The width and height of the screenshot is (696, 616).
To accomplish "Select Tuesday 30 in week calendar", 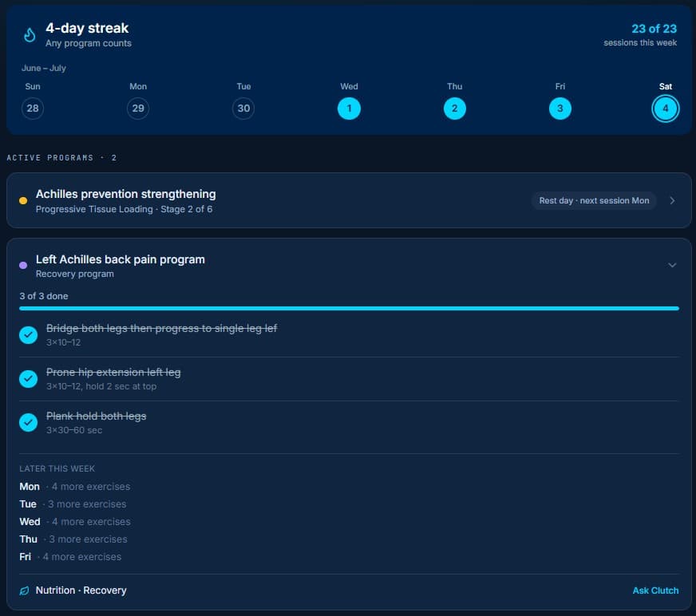I will click(243, 109).
